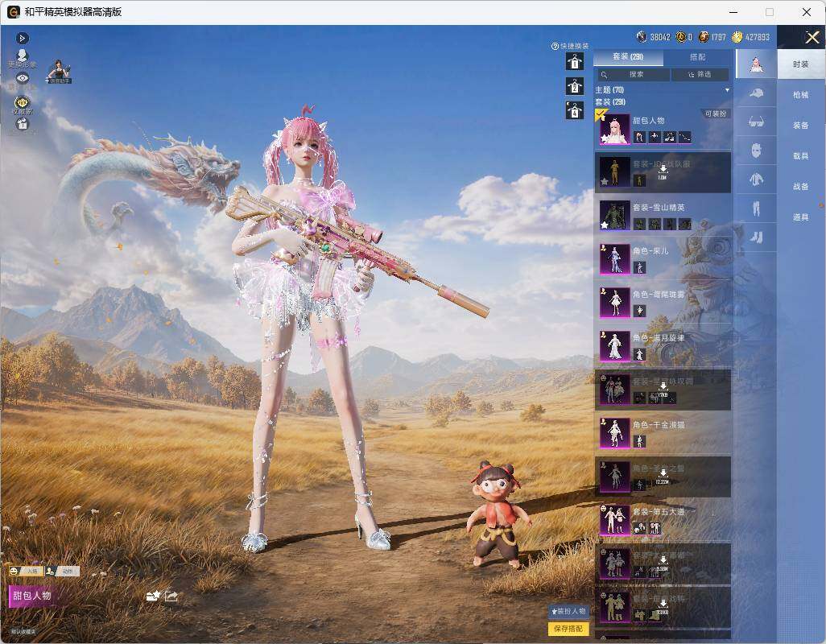Click the 保存搭配 save button
This screenshot has height=644, width=826.
568,628
